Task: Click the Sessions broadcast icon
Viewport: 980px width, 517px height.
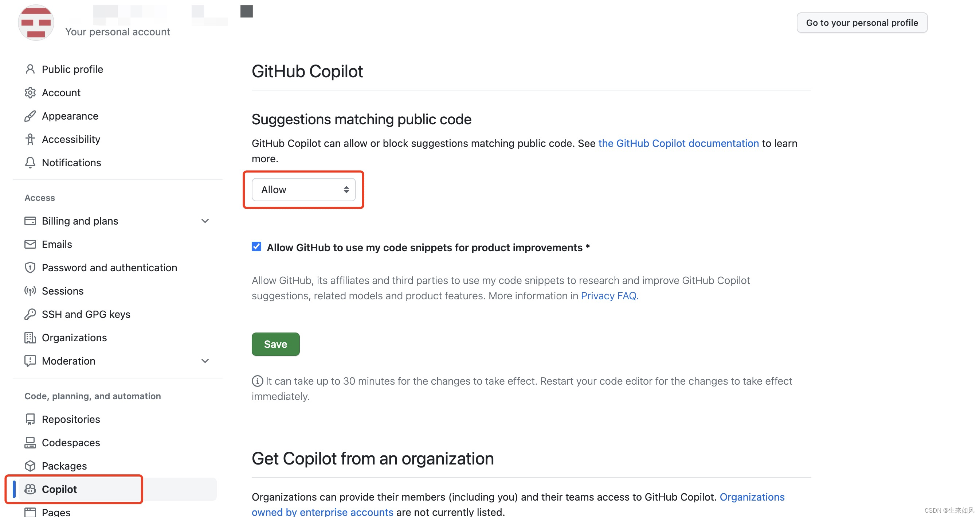Action: click(x=30, y=291)
